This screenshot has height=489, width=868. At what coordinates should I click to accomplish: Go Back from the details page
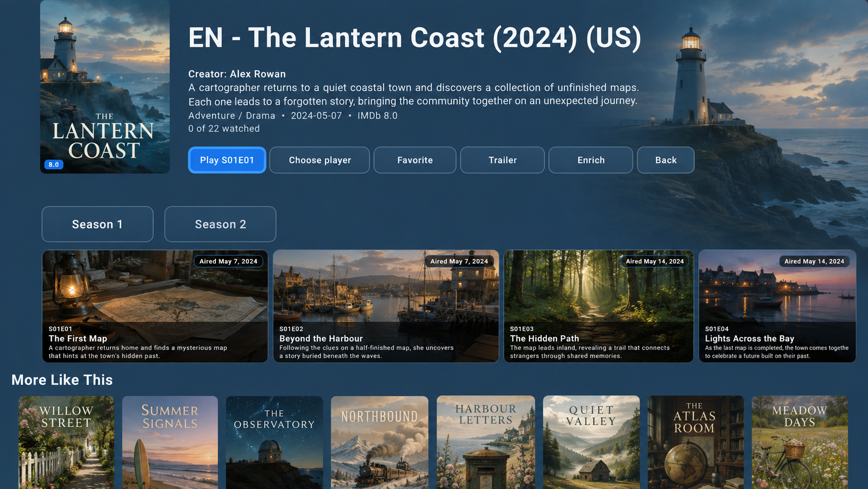(x=666, y=160)
